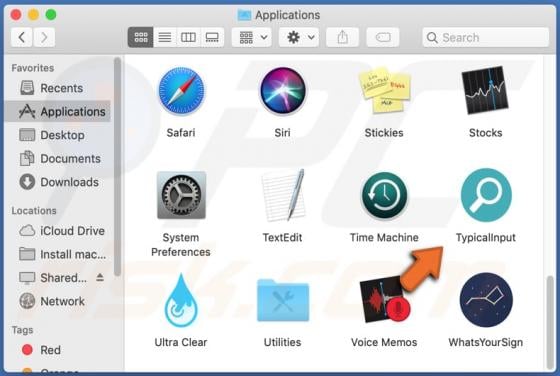560x376 pixels.
Task: Click the Safari name label
Action: (x=181, y=132)
